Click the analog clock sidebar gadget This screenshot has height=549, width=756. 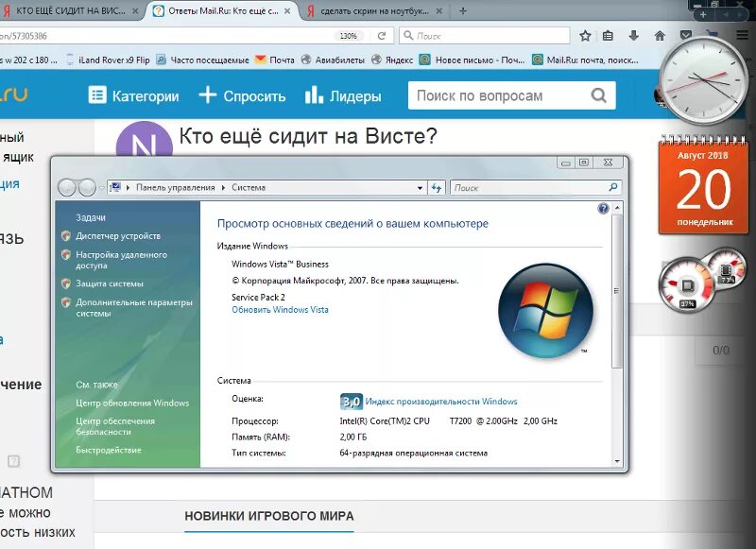pyautogui.click(x=703, y=81)
